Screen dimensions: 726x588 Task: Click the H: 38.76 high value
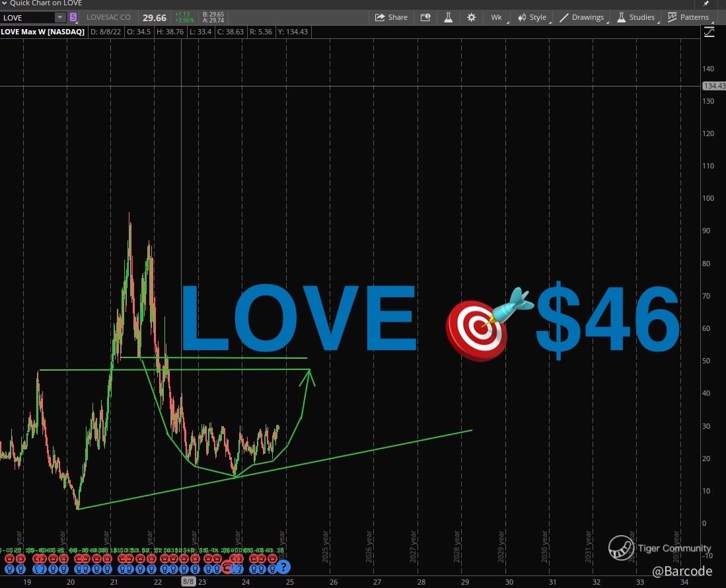click(170, 32)
